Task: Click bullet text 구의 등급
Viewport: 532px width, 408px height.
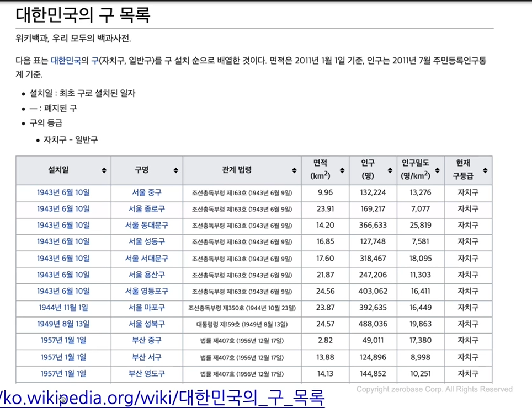Action: click(46, 122)
